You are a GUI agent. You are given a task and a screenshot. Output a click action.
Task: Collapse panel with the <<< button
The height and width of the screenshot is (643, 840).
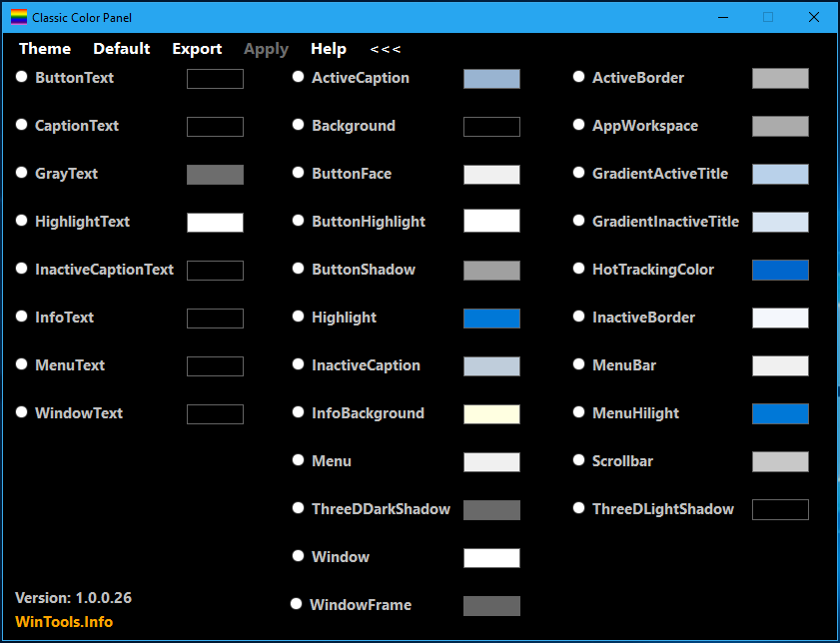point(386,49)
